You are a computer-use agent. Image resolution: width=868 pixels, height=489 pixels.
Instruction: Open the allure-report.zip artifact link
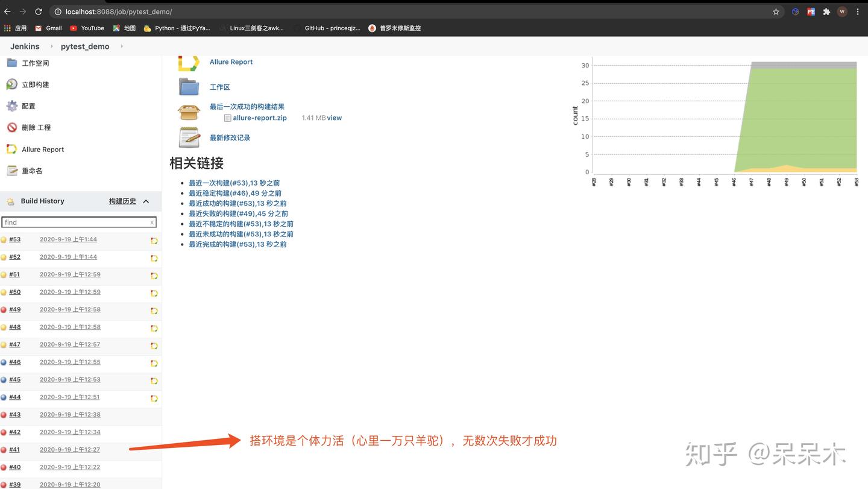[x=260, y=118]
